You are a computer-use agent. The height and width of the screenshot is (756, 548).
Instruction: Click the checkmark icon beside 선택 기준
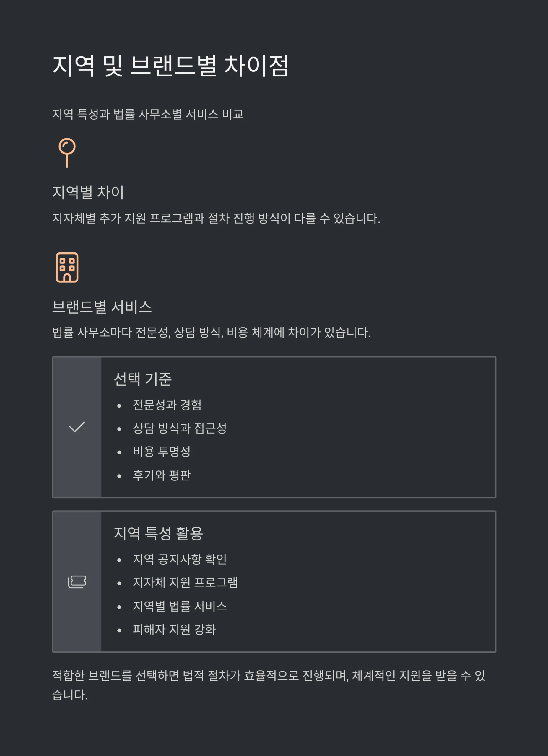point(77,427)
